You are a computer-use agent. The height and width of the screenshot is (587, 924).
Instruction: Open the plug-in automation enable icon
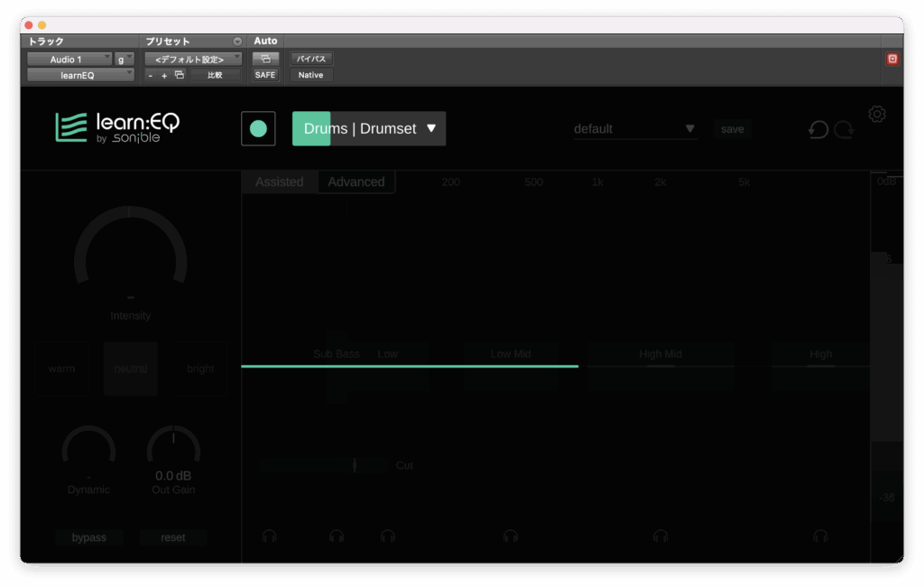(265, 59)
